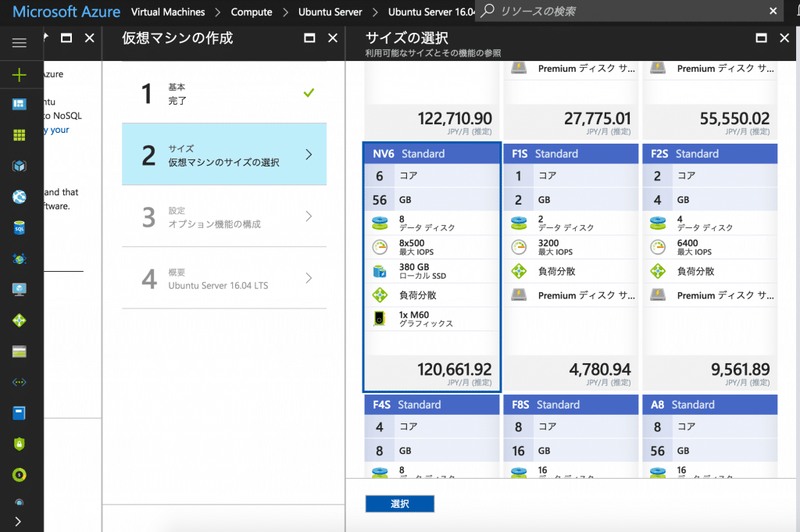Click the 122,710.90 JPY price card

(431, 123)
